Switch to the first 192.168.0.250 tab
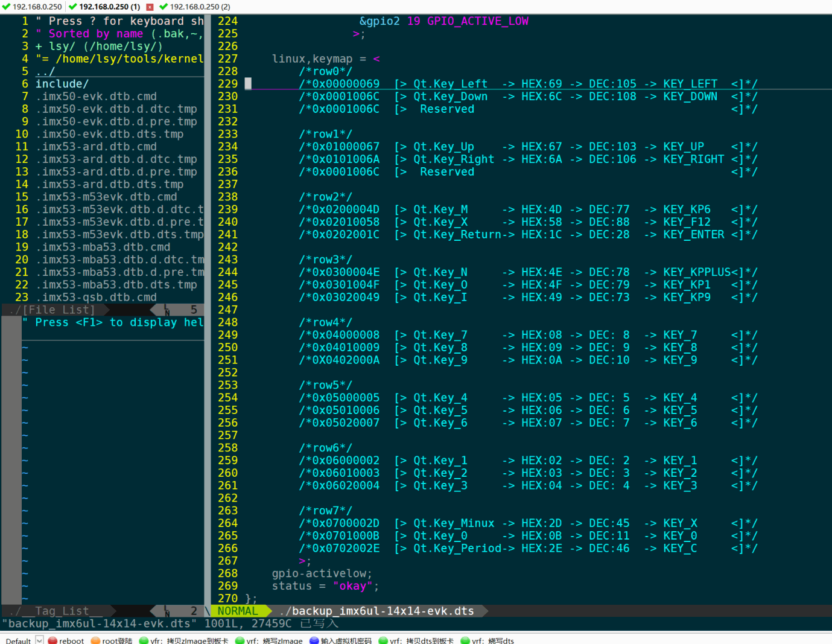 pyautogui.click(x=37, y=7)
